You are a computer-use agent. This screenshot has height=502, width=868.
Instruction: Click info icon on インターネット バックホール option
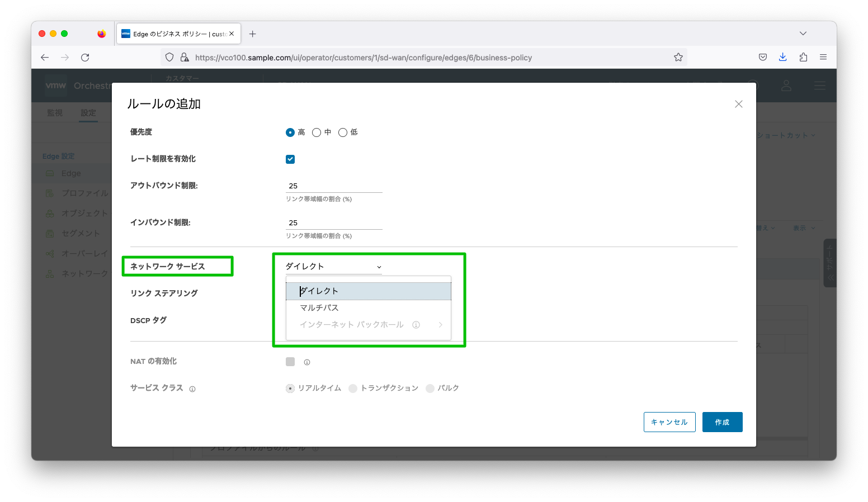coord(416,325)
